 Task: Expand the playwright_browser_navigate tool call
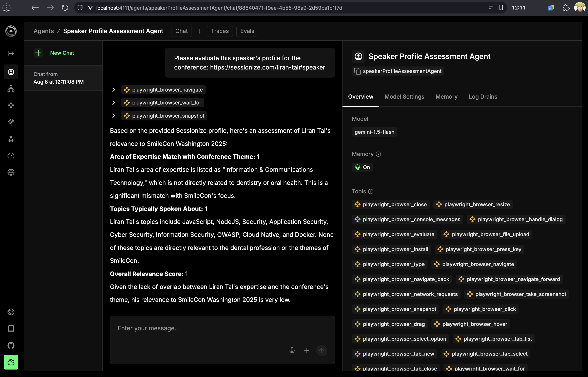pyautogui.click(x=114, y=90)
